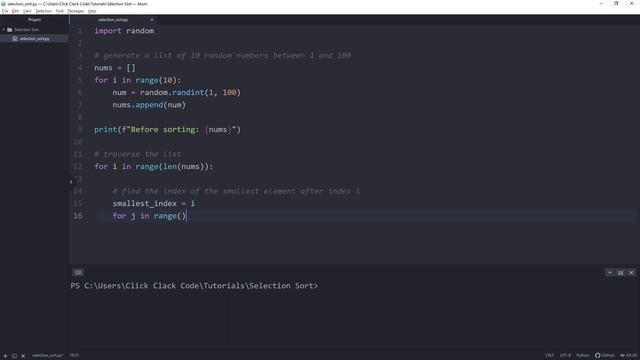Change the CRLF line ending setting
The height and width of the screenshot is (360, 640).
click(550, 356)
